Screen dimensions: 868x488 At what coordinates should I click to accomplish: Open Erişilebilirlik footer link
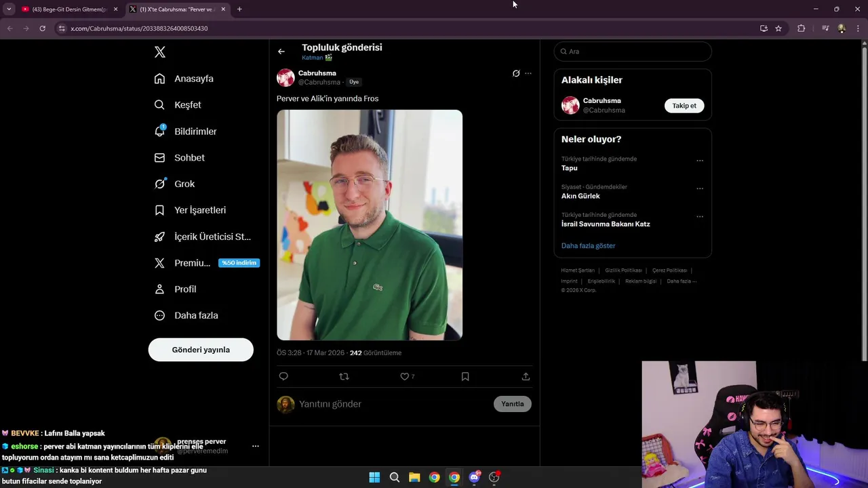pos(601,281)
